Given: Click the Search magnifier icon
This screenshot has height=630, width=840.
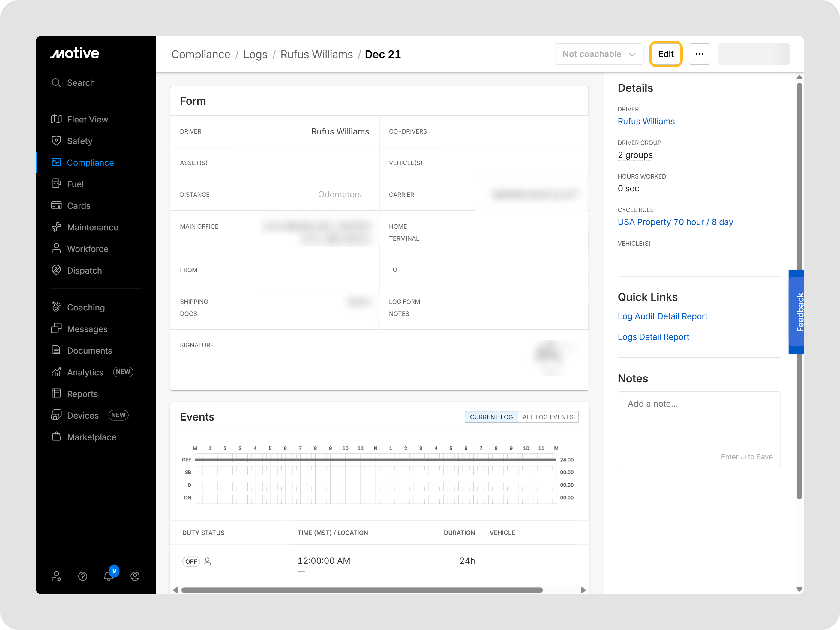Looking at the screenshot, I should (x=56, y=83).
